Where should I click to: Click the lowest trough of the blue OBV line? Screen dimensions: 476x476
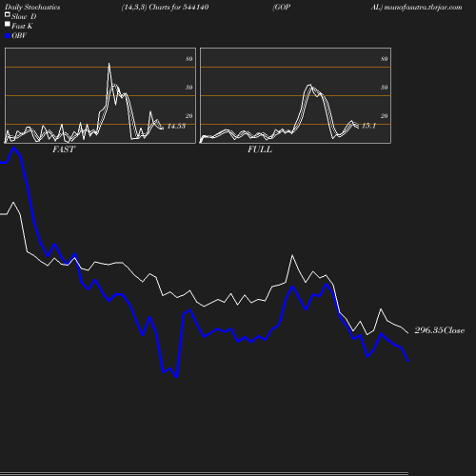coord(177,377)
